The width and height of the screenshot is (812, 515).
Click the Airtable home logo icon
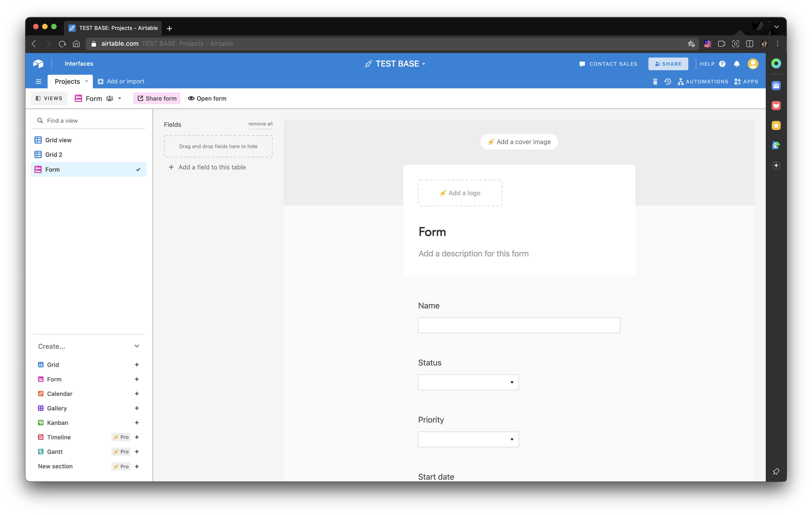coord(38,64)
